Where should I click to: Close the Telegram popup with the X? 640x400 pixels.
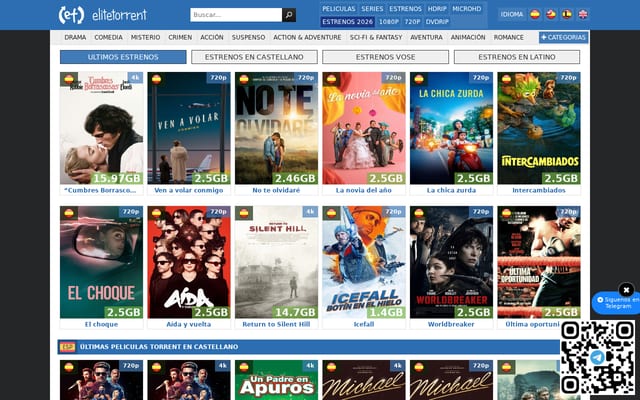point(626,290)
